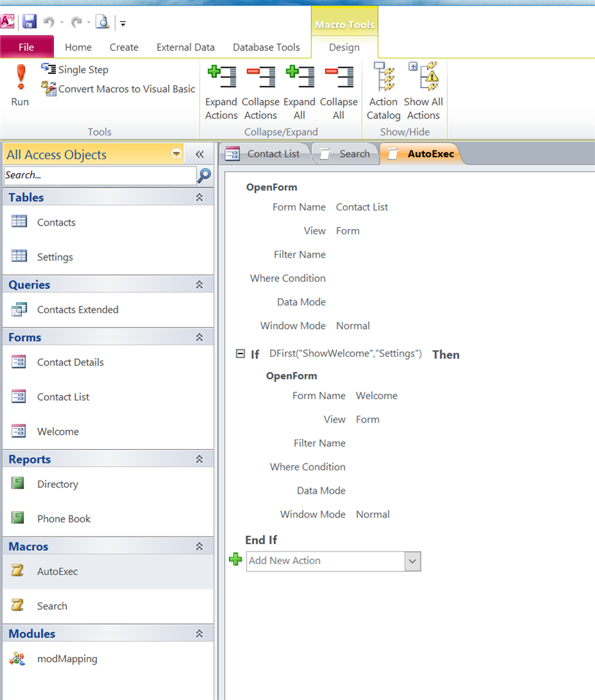Click the Save icon in quick access toolbar
Viewport: 595px width, 700px height.
(x=29, y=21)
